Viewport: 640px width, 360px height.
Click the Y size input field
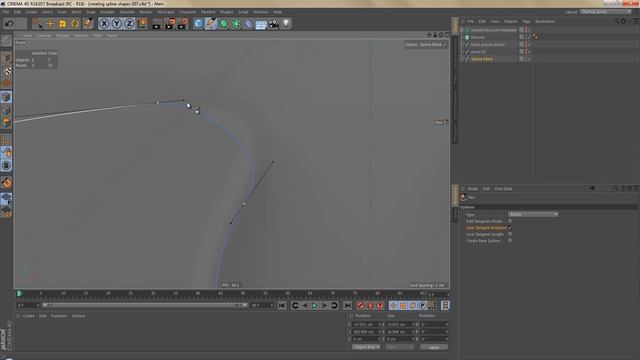pos(400,331)
